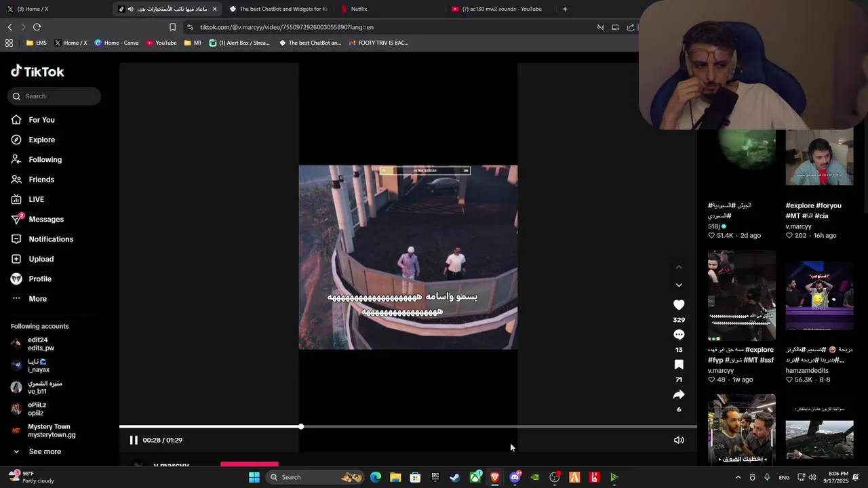Open the Mystery Town following account
The width and height of the screenshot is (868, 488).
(x=41, y=430)
